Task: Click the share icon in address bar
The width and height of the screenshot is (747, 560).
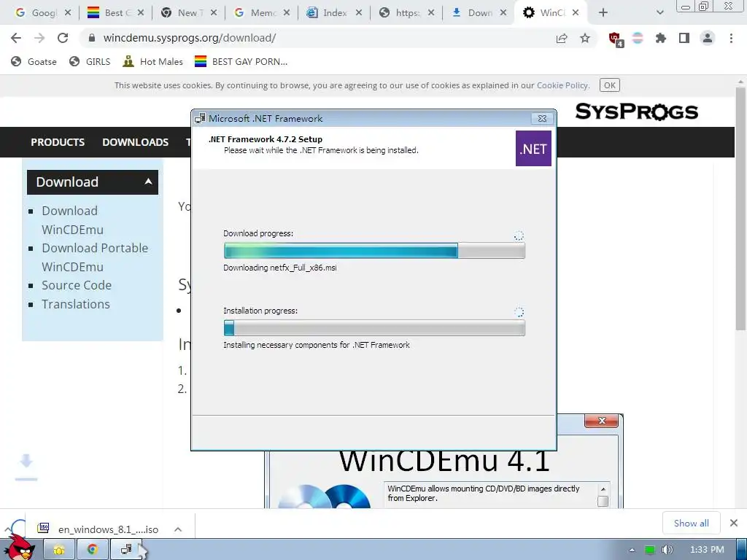Action: 562,39
